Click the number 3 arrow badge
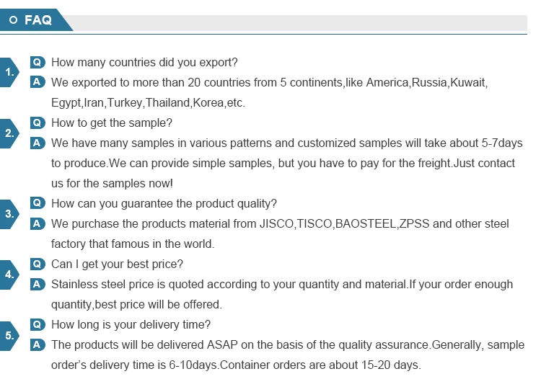The width and height of the screenshot is (541, 392). [9, 214]
